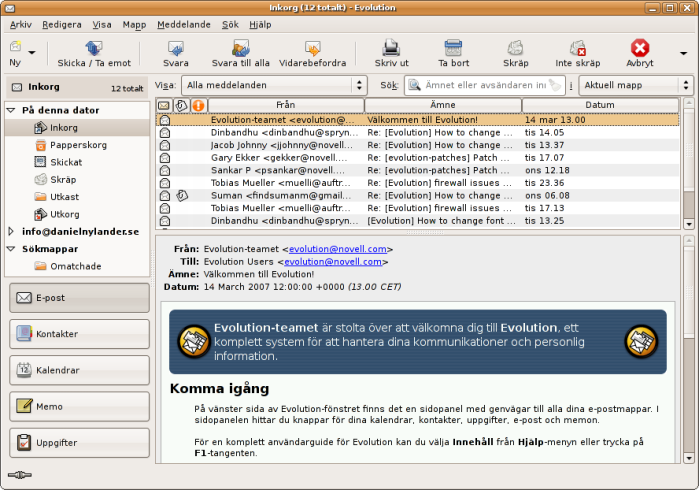Mark message as Skräp via toolbar
Viewport: 699px width, 490px height.
pos(515,54)
